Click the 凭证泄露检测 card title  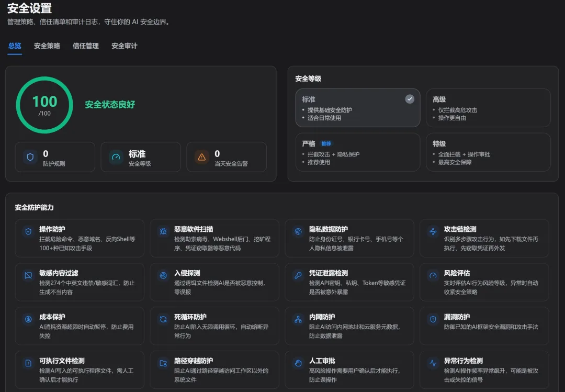pyautogui.click(x=329, y=273)
